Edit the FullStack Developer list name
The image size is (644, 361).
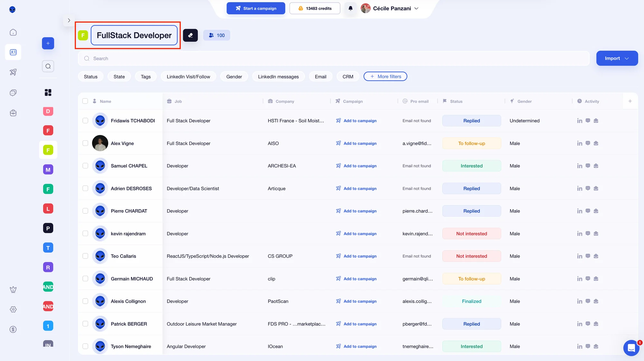tap(134, 35)
